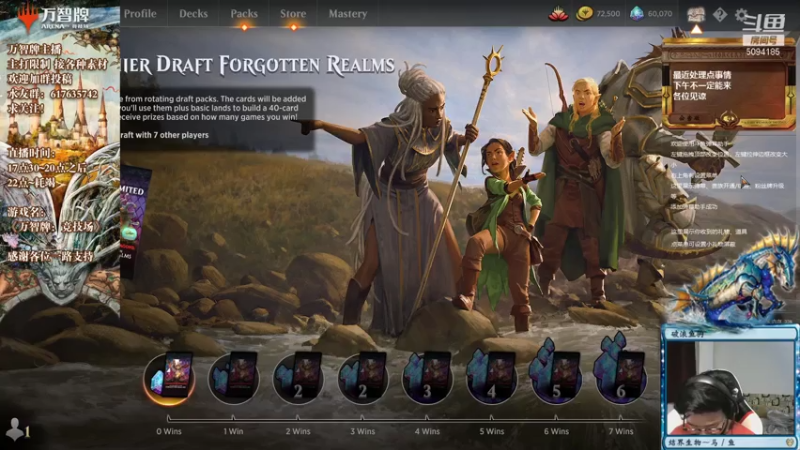Click the Draft Forgotten Realms title
Screen dimensions: 800x450
click(x=258, y=65)
